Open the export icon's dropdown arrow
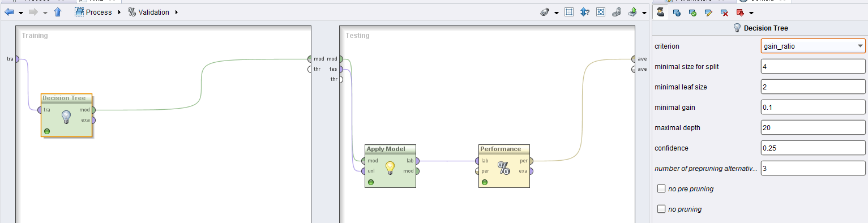Screen dimensions: 868x223 pyautogui.click(x=645, y=12)
